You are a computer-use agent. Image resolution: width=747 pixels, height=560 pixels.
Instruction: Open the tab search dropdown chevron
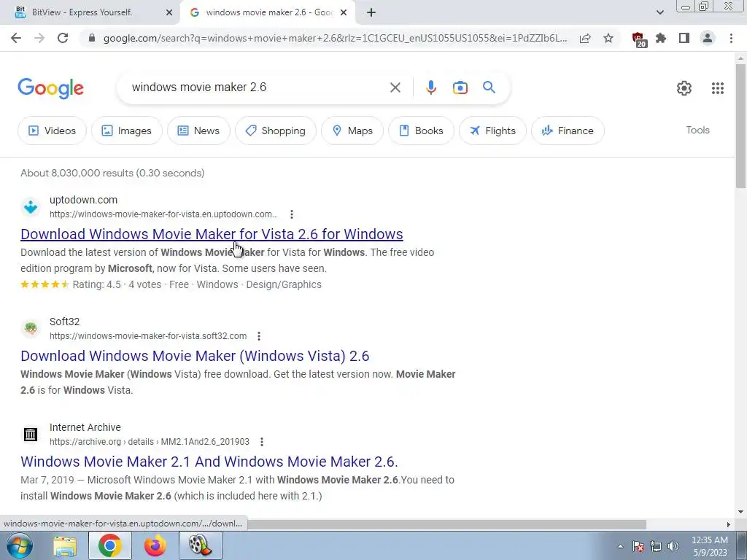click(659, 12)
